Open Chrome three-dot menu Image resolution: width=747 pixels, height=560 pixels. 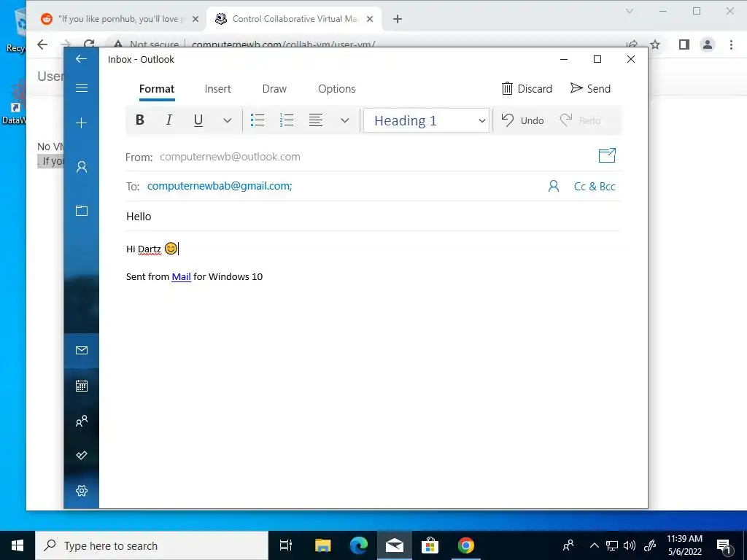(x=731, y=44)
